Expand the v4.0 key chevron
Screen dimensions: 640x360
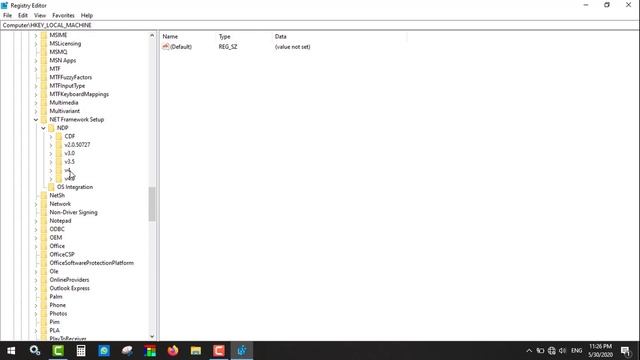coord(51,179)
